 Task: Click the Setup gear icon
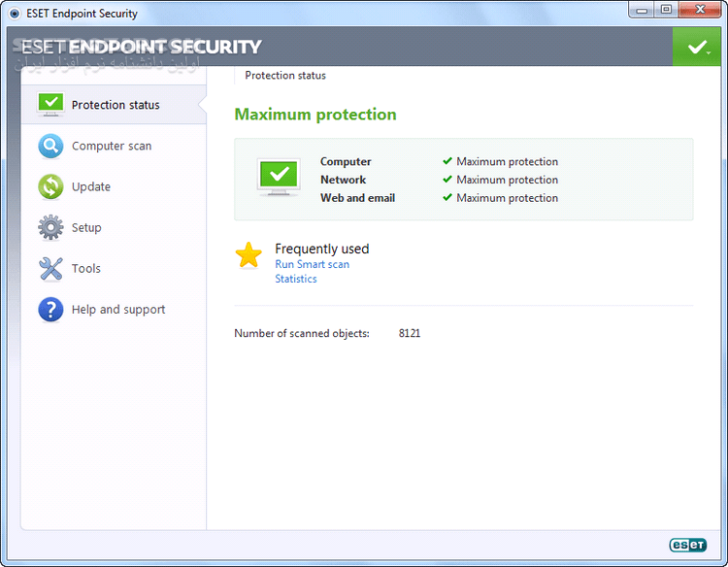tap(50, 227)
